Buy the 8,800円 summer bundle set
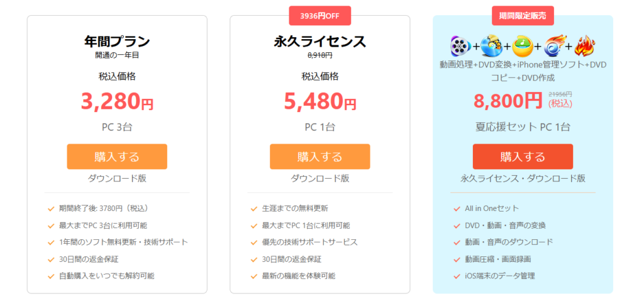This screenshot has width=644, height=301. pos(523,157)
